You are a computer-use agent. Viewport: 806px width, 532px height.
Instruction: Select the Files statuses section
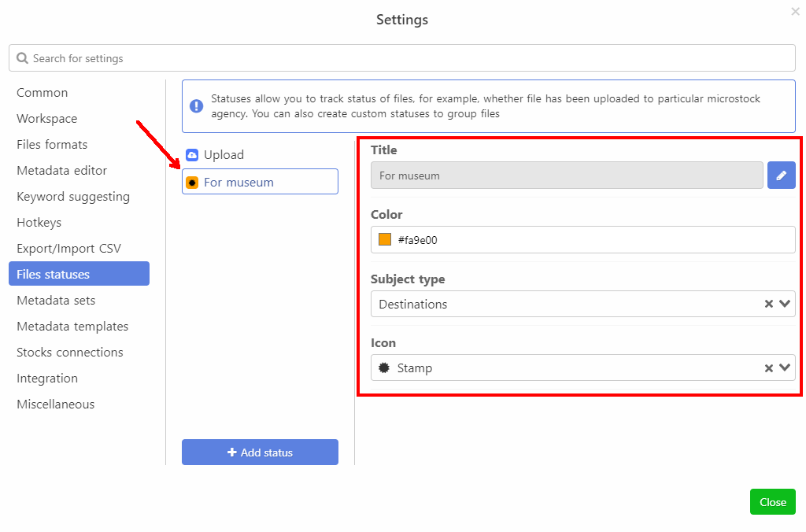pyautogui.click(x=79, y=273)
